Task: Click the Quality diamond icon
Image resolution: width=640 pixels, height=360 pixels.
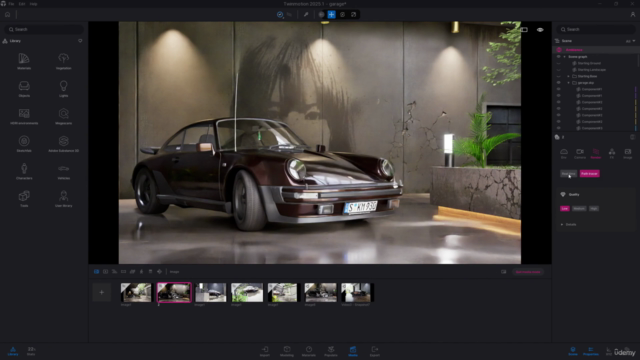Action: (563, 194)
